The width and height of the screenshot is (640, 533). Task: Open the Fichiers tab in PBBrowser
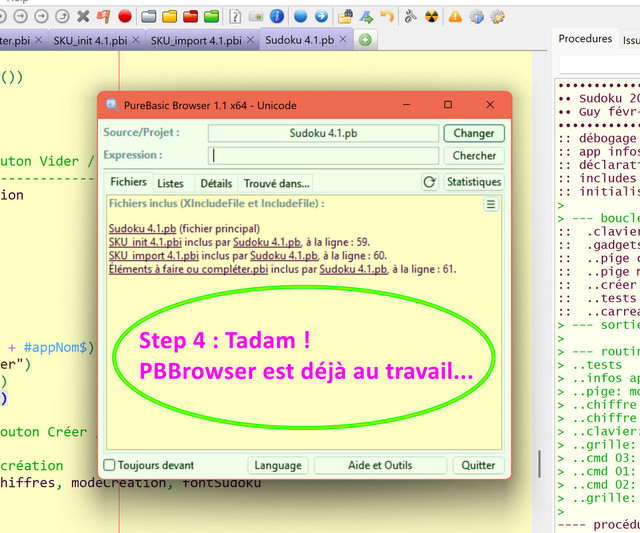128,182
